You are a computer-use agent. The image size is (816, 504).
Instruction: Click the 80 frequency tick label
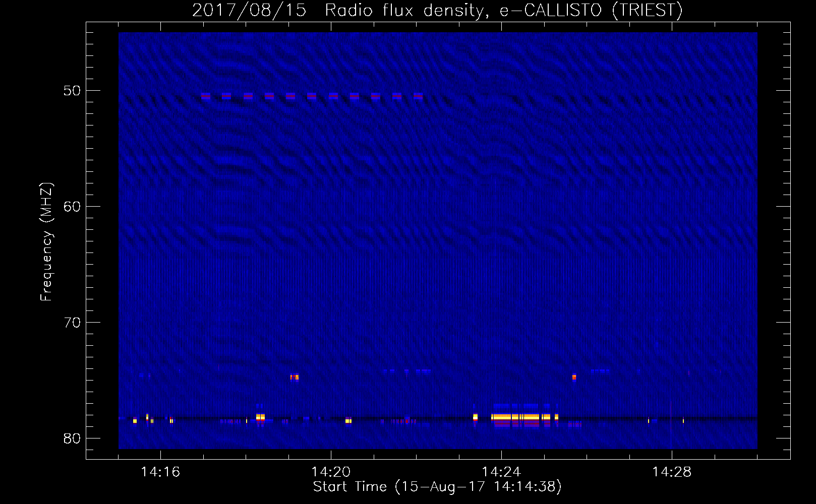[x=72, y=438]
